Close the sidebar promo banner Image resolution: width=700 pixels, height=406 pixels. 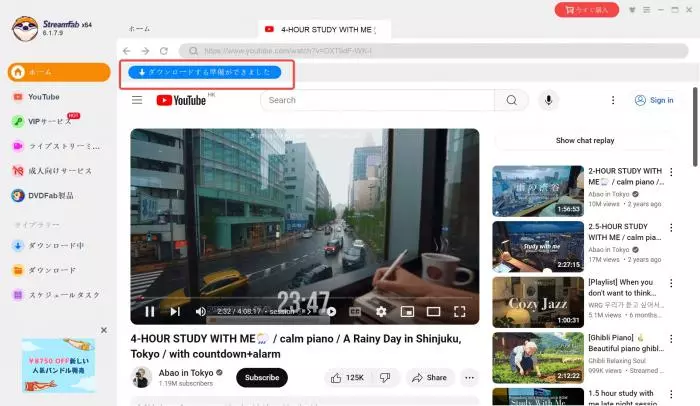click(x=104, y=330)
